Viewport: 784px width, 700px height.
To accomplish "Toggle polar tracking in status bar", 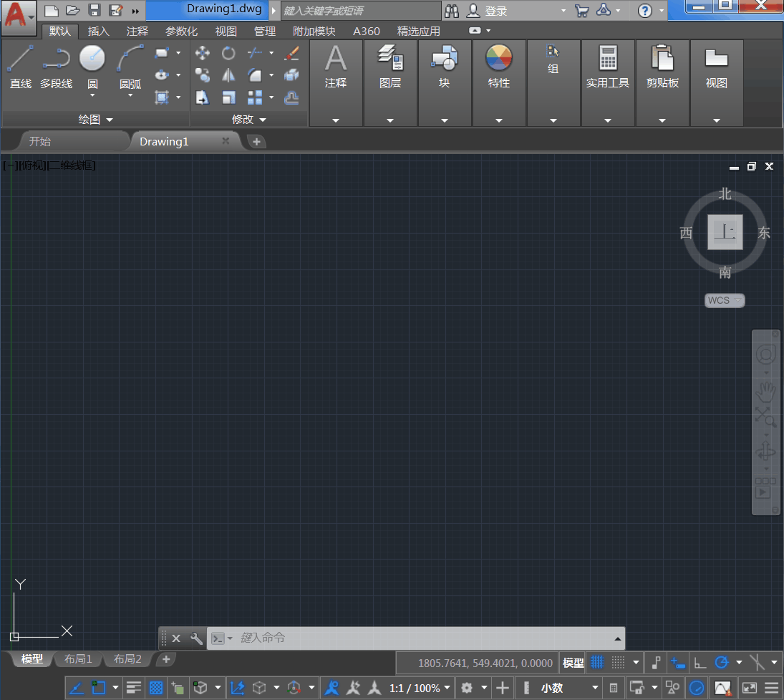I will [x=722, y=663].
